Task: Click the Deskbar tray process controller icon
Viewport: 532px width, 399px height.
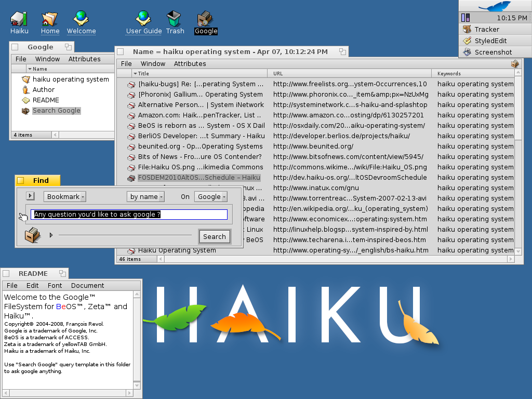Action: coord(465,18)
